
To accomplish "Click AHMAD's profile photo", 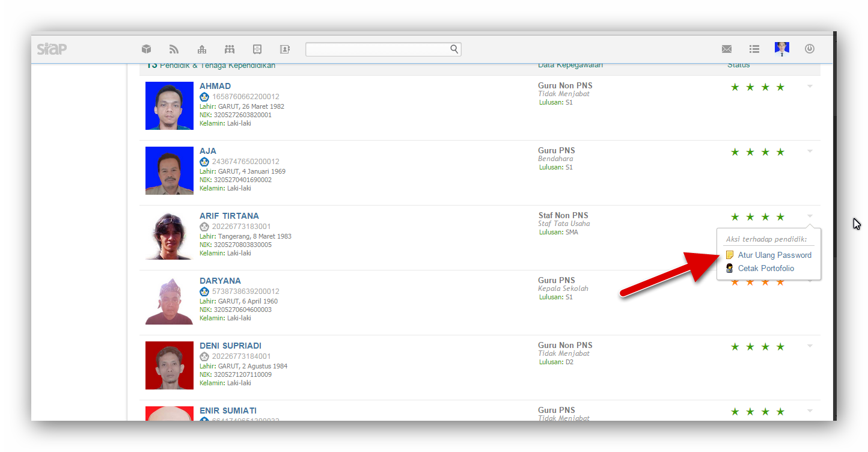I will click(x=170, y=106).
